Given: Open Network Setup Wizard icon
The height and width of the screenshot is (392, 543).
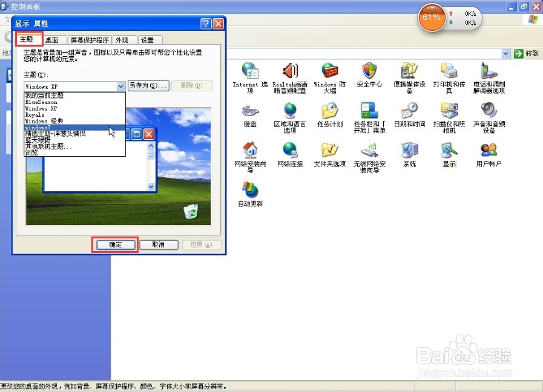Looking at the screenshot, I should click(249, 150).
